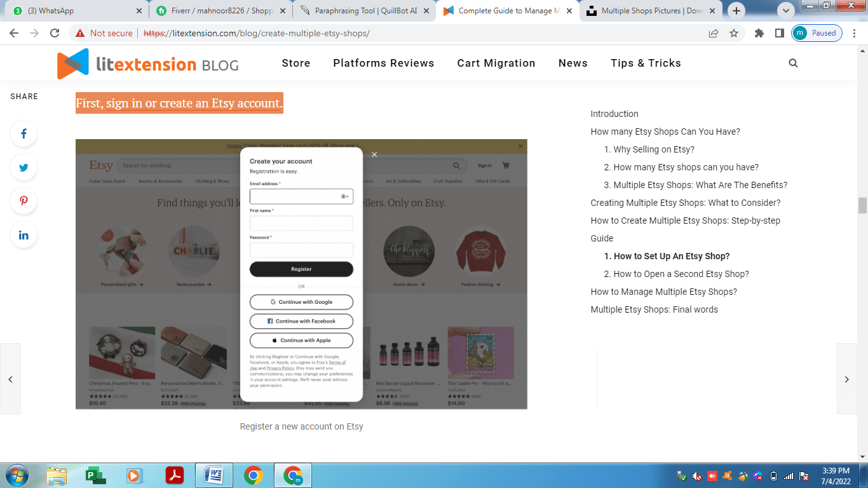
Task: Jump to Creating Multiple Etsy Shops: What to Consider?
Action: (686, 203)
